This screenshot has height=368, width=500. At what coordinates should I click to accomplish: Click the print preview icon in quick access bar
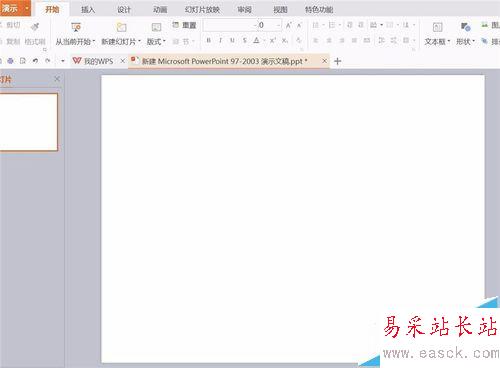[x=23, y=61]
